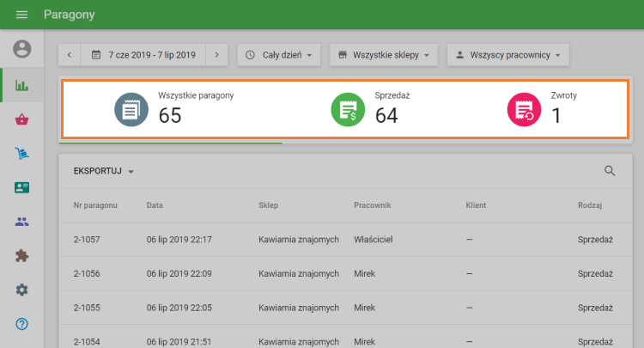The width and height of the screenshot is (644, 348).
Task: Click the Data column header
Action: coord(155,205)
